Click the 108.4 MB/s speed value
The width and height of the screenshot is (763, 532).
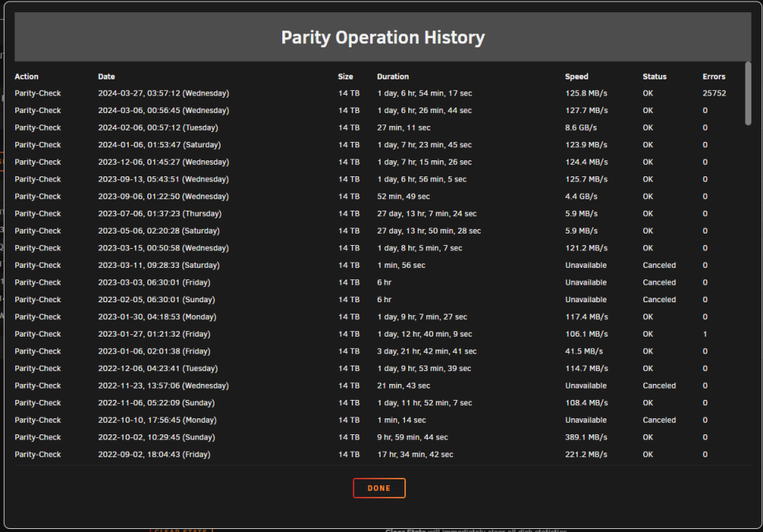pos(586,402)
